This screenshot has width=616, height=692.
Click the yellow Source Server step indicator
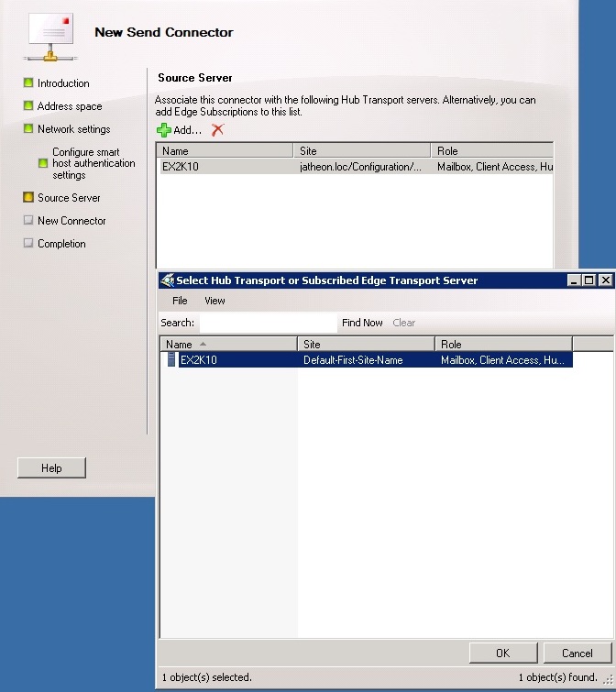[28, 197]
